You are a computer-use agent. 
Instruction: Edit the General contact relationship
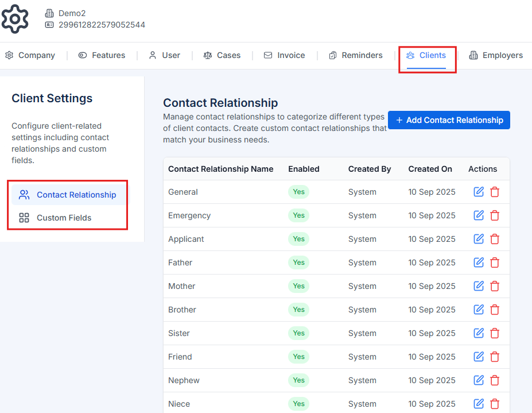coord(479,192)
